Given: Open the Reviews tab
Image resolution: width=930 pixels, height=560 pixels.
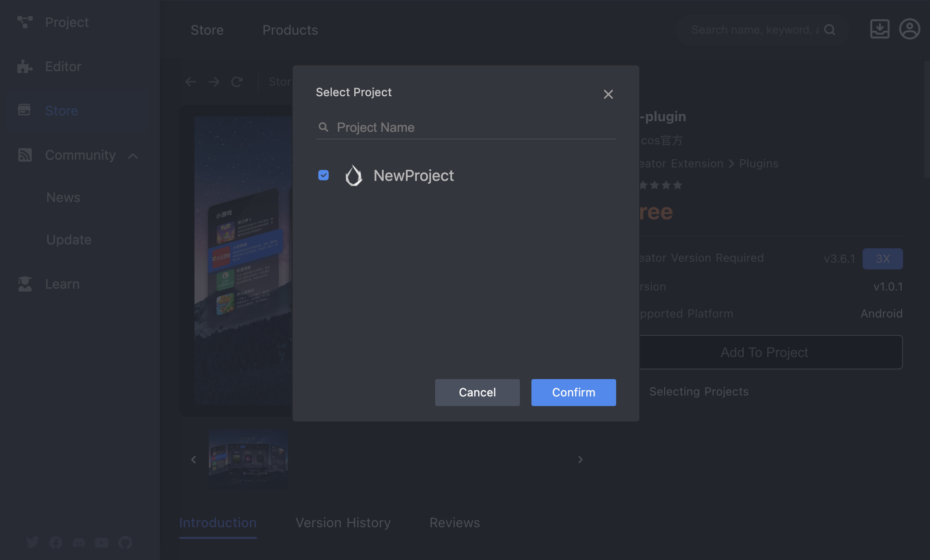Looking at the screenshot, I should [x=454, y=522].
